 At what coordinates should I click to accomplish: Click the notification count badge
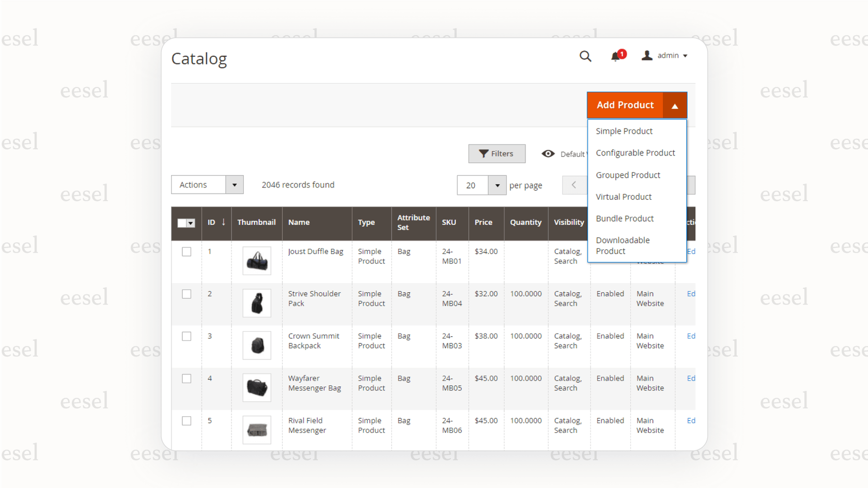[x=622, y=53]
